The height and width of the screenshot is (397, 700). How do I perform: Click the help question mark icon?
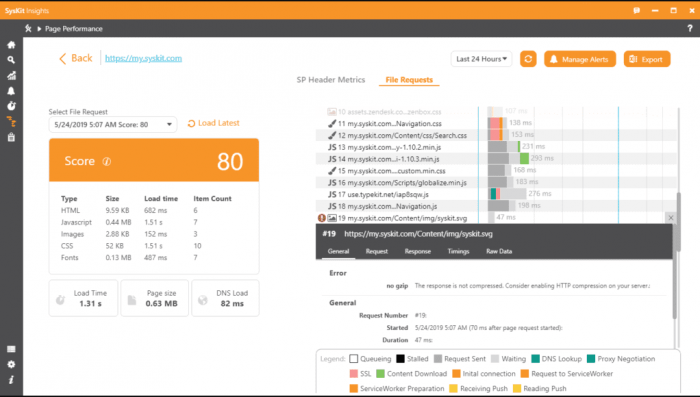click(x=690, y=29)
